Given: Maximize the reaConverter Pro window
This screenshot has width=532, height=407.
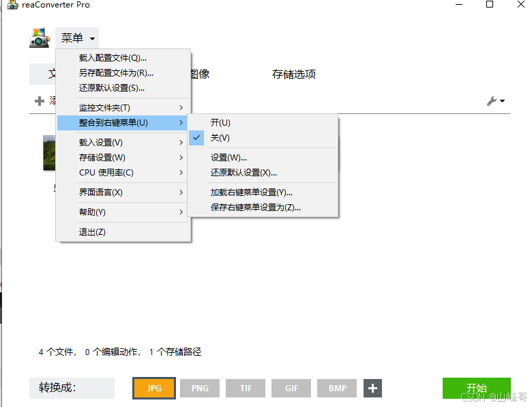Looking at the screenshot, I should (x=490, y=4).
